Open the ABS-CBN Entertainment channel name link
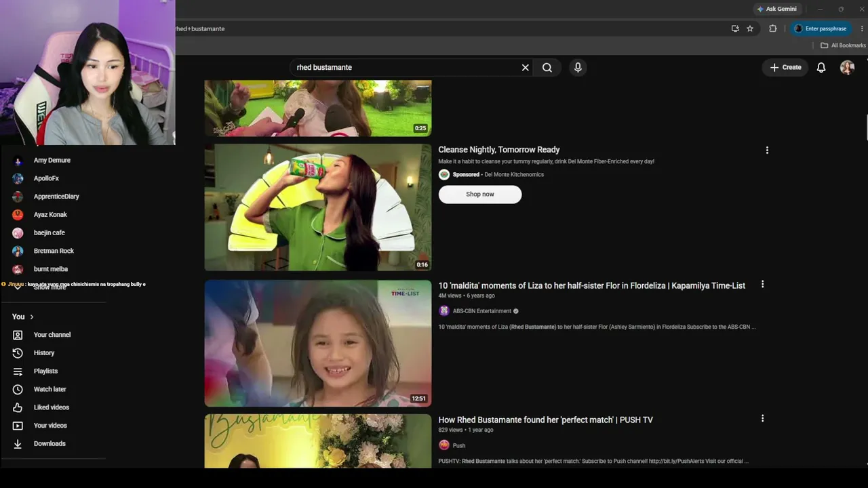Screen dimensions: 868x488 pyautogui.click(x=482, y=311)
